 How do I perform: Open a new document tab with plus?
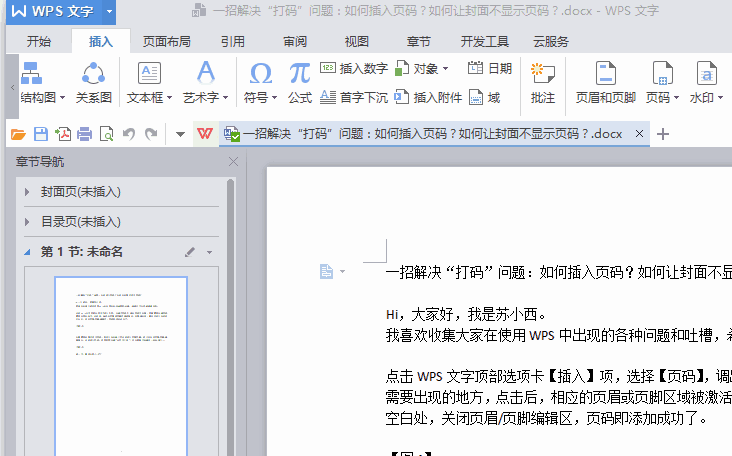(x=662, y=134)
